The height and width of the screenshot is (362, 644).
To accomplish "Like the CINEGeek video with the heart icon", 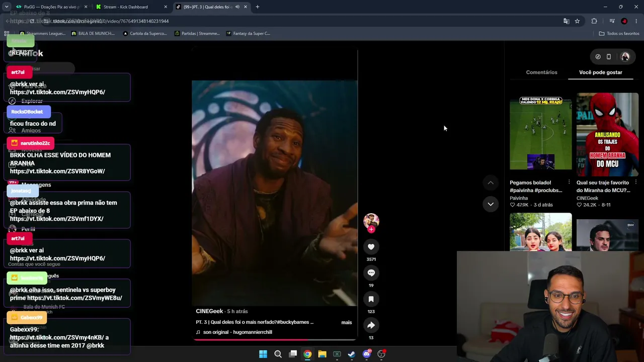I will [371, 247].
